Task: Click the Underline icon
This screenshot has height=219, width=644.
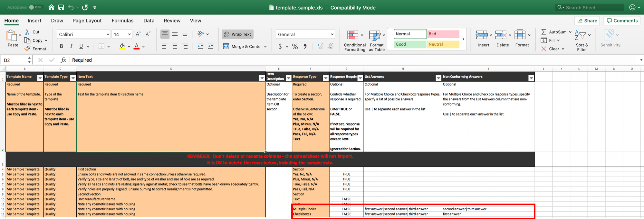Action: [81, 46]
